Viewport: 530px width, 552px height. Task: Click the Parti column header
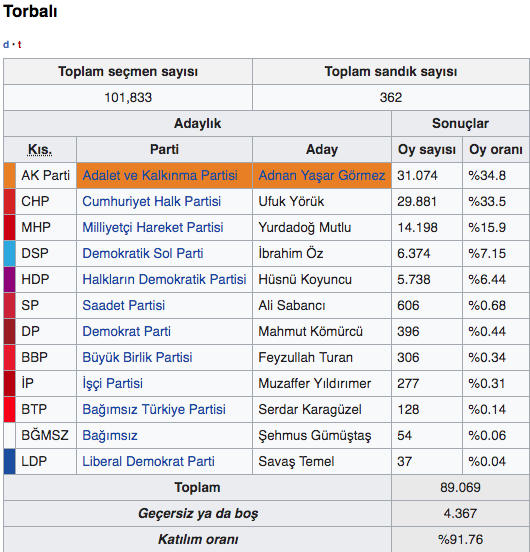[164, 150]
